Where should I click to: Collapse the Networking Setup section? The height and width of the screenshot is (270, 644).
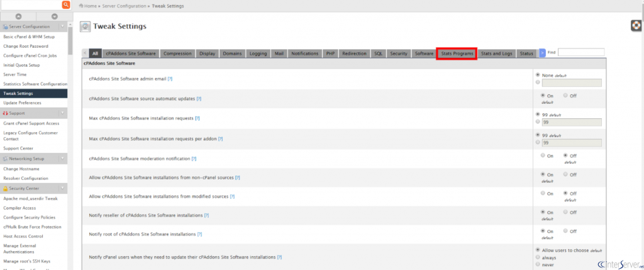coord(62,159)
